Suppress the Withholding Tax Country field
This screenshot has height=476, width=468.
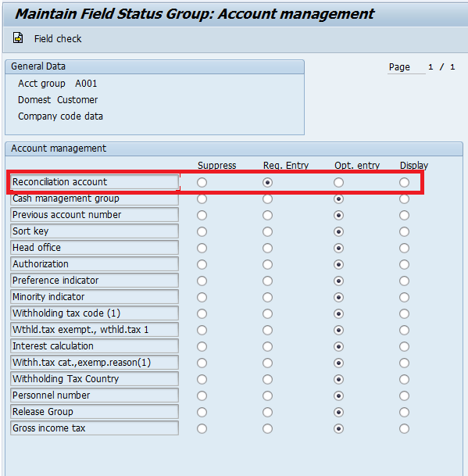(202, 379)
